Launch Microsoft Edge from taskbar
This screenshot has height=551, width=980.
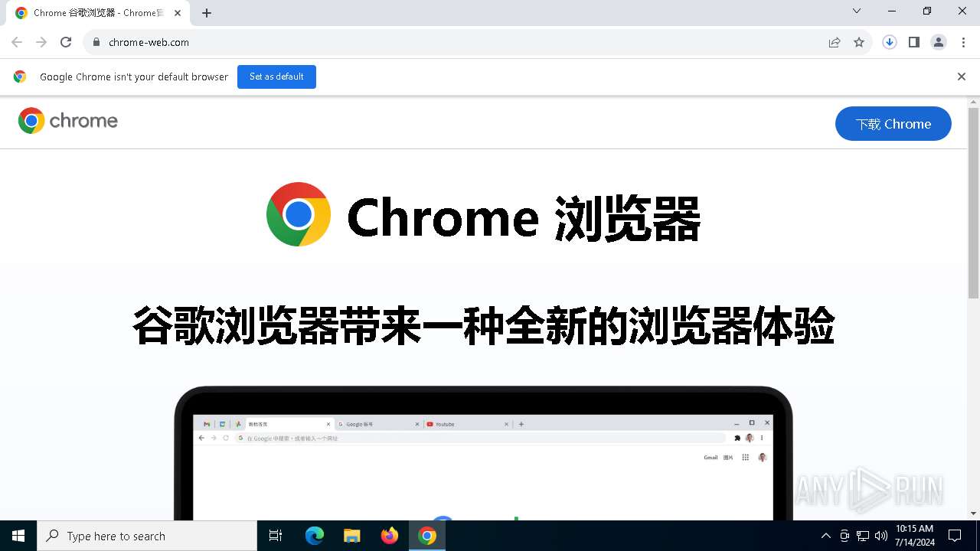[x=315, y=536]
